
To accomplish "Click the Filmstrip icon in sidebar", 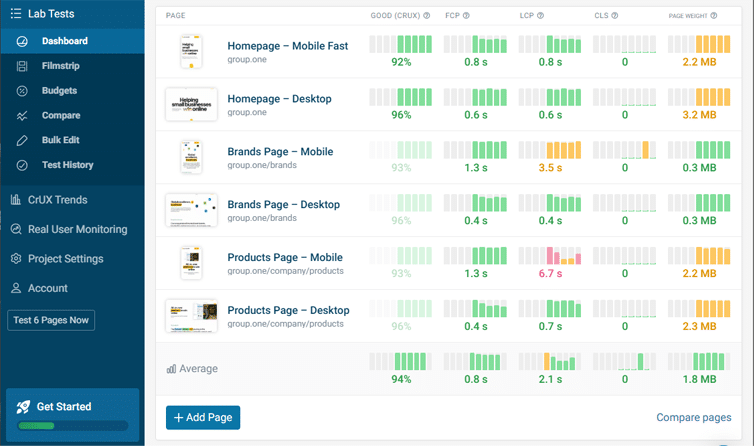I will click(22, 66).
